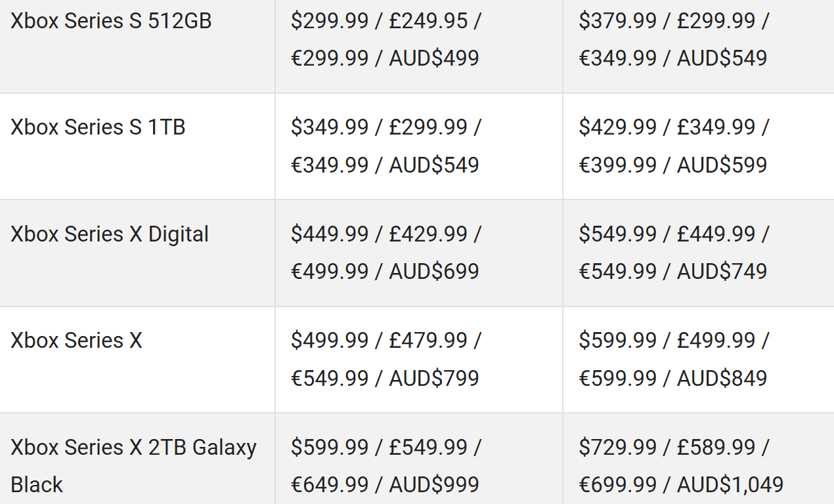Click the $349.99 / £299.99 price cell
The image size is (834, 504).
[385, 146]
